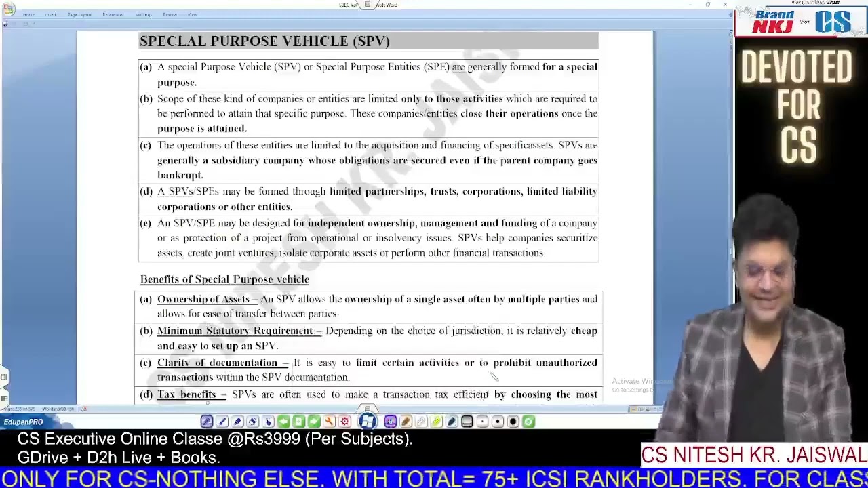Choose the yellow highlighter pen
The width and height of the screenshot is (868, 488).
[x=436, y=422]
